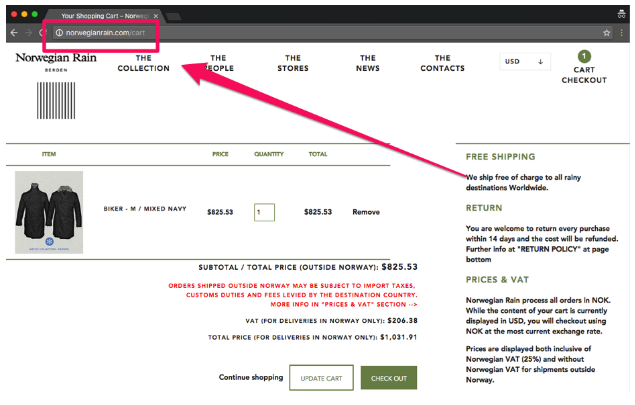Screen dimensions: 635x405
Task: Click the address bar URL
Action: coord(105,33)
